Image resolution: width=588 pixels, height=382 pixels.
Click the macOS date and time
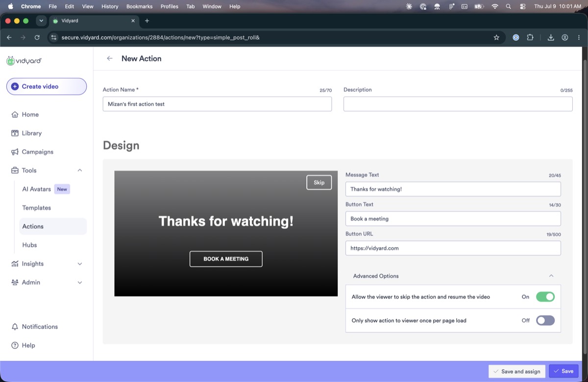pyautogui.click(x=558, y=6)
